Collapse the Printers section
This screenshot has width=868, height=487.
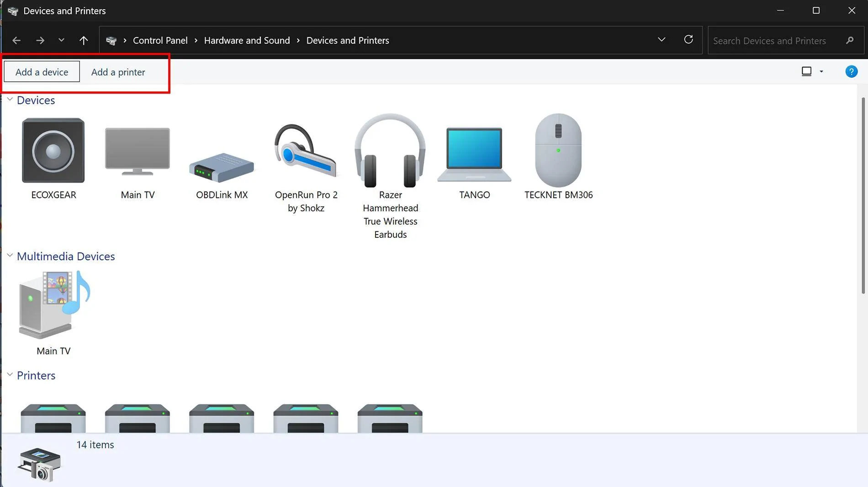pos(10,375)
